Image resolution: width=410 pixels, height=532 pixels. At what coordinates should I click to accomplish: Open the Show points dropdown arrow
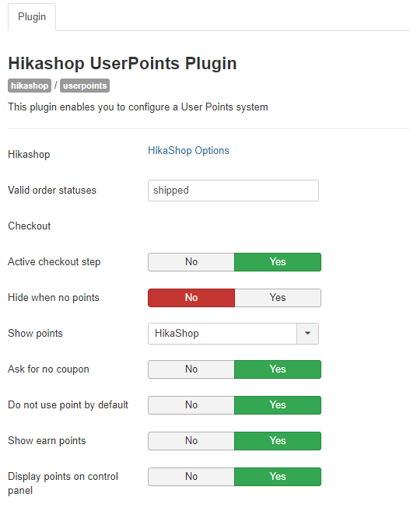click(x=308, y=334)
